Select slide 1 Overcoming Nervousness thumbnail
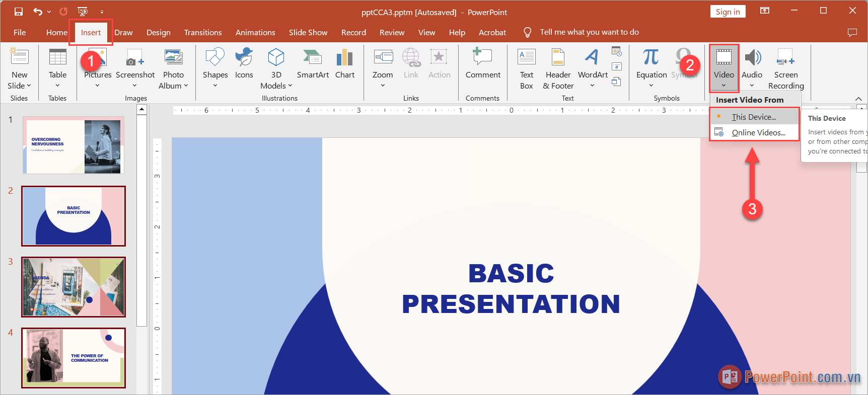 tap(74, 145)
